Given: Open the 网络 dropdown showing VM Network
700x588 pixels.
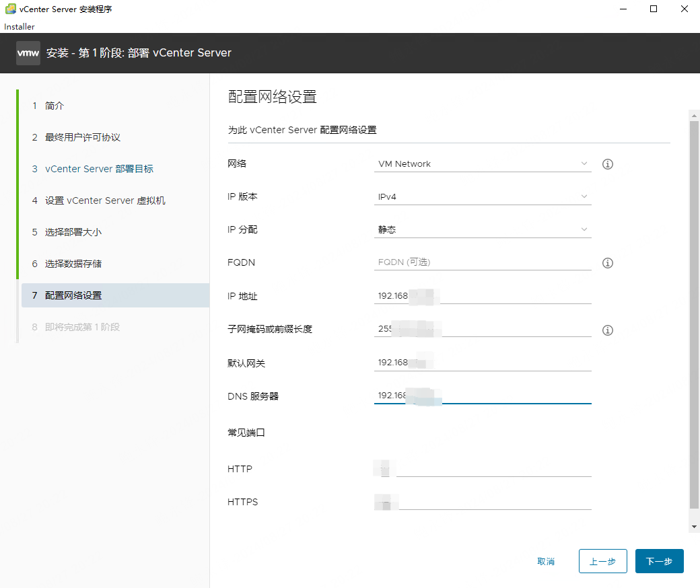Looking at the screenshot, I should click(483, 163).
